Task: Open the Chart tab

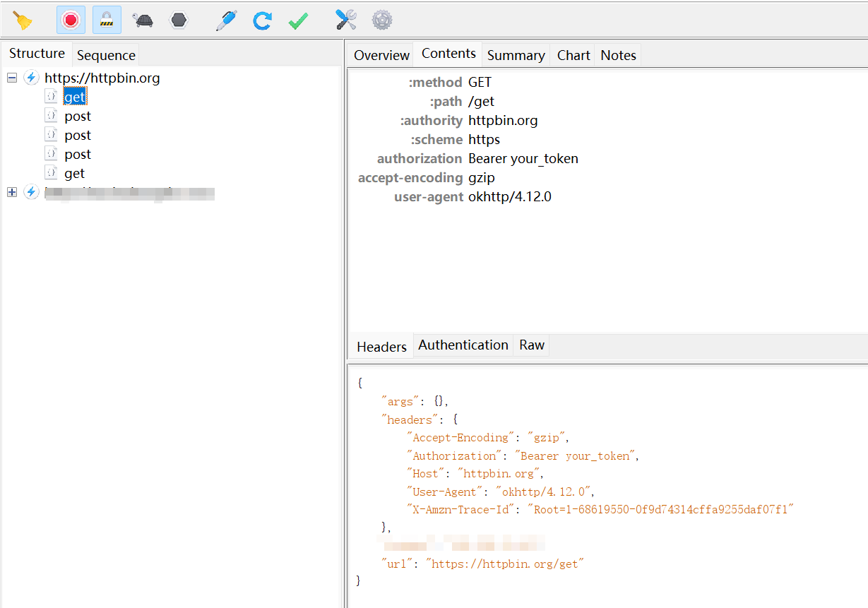Action: (573, 55)
